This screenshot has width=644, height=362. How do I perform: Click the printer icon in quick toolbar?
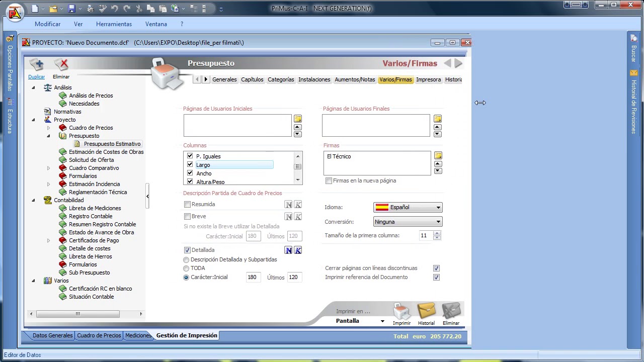pos(90,9)
